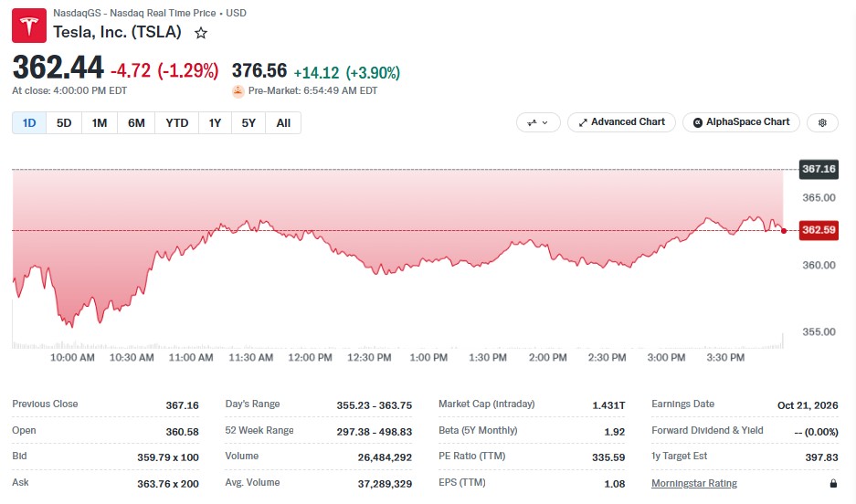The height and width of the screenshot is (504, 856).
Task: Click the 376.56 pre-market price
Action: point(259,71)
